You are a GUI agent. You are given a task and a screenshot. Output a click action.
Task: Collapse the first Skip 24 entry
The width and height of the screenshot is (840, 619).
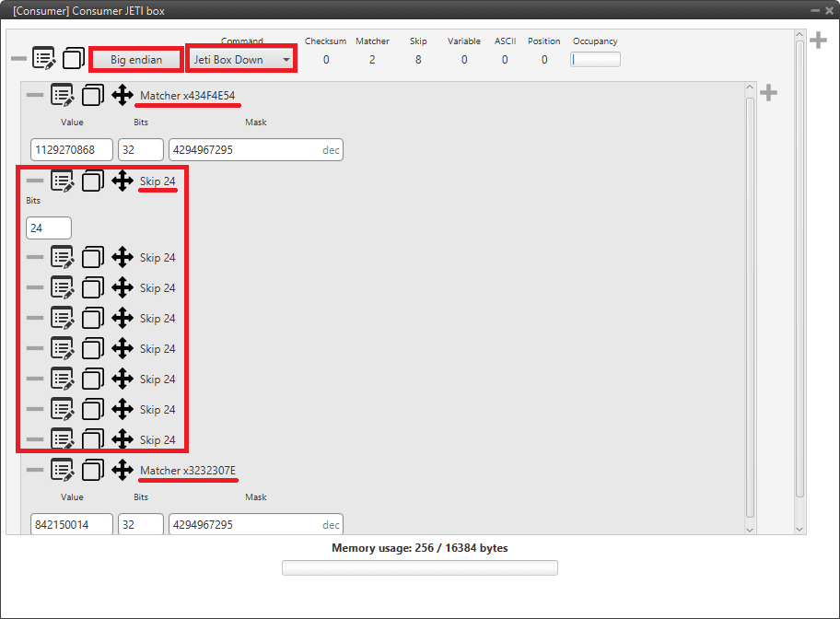(x=157, y=181)
